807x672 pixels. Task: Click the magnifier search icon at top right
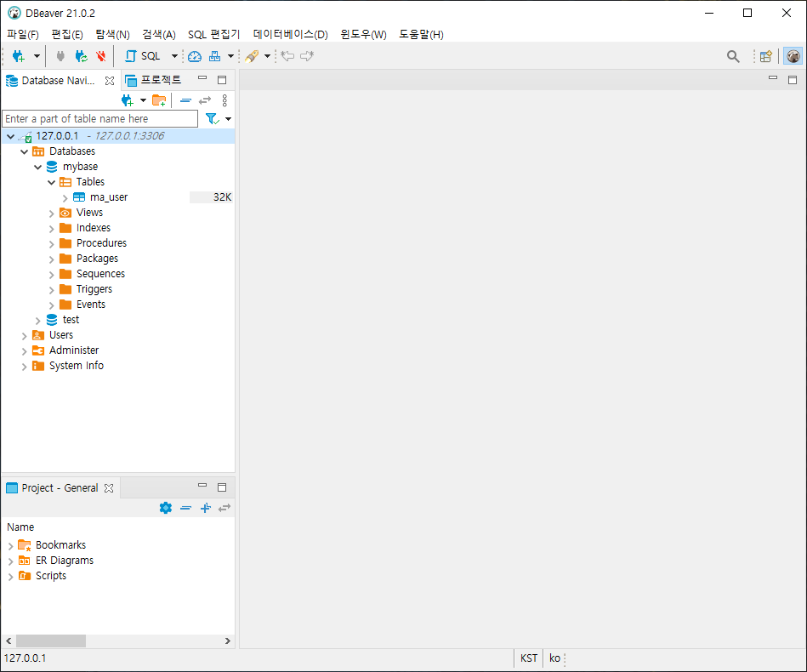(x=733, y=56)
